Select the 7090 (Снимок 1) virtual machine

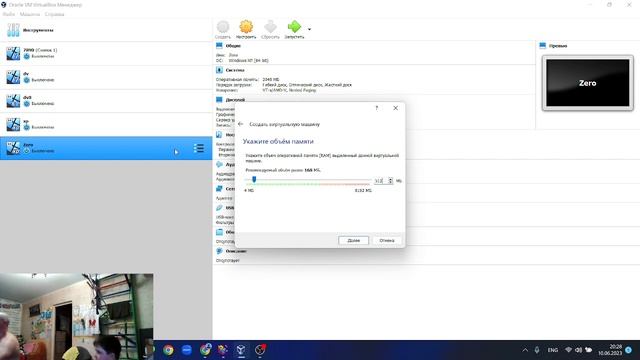tap(106, 53)
